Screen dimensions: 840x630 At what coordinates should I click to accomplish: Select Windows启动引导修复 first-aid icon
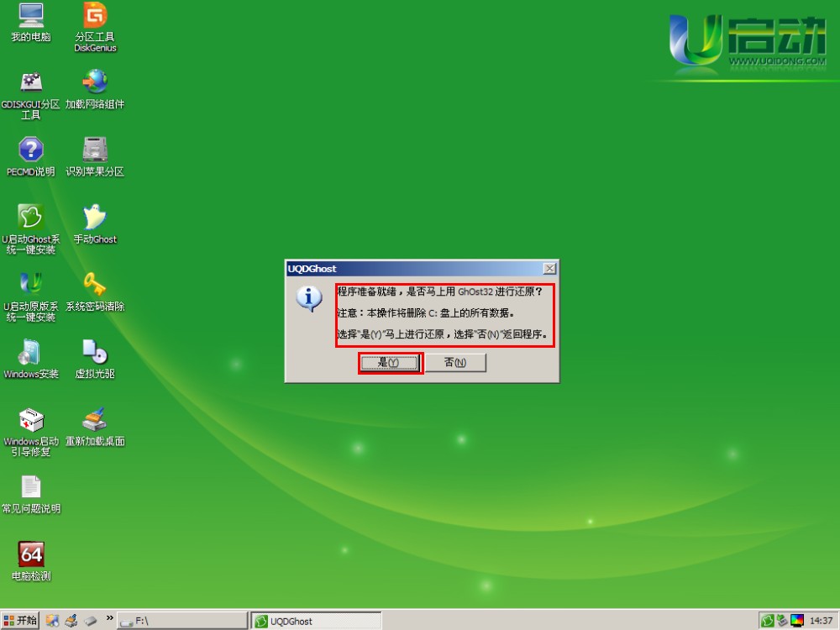click(x=30, y=432)
